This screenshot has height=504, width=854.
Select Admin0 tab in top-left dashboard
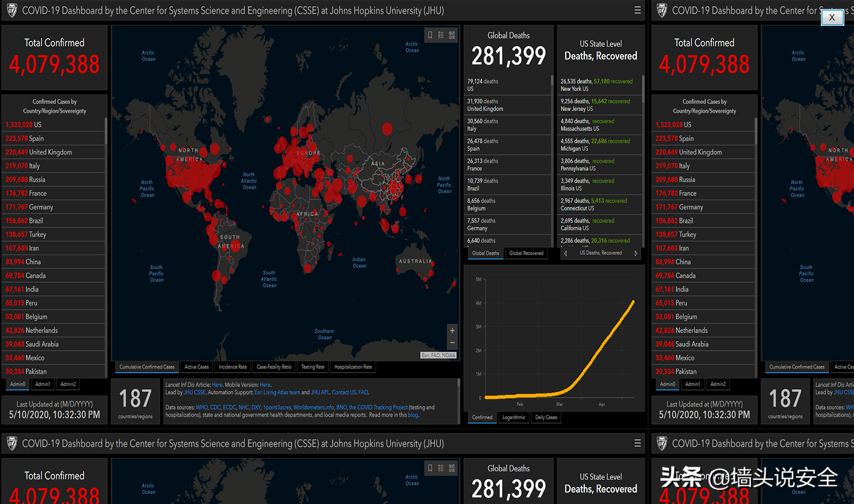pyautogui.click(x=17, y=384)
